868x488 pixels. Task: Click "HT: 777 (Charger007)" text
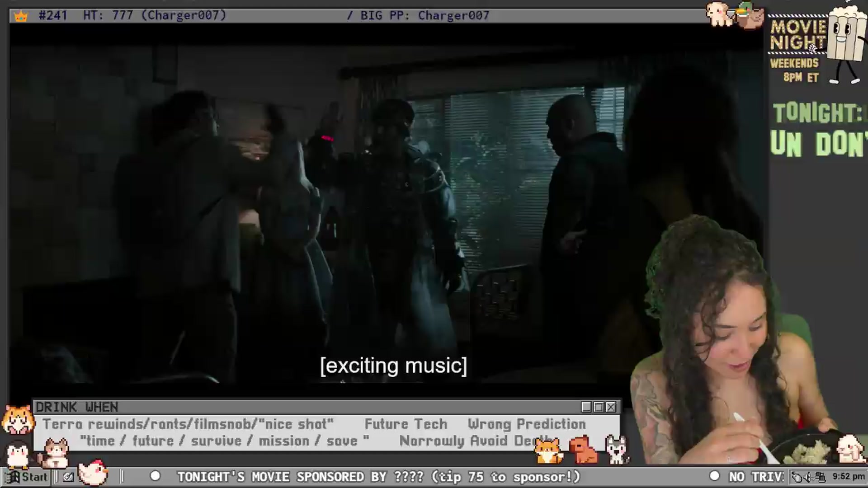pyautogui.click(x=155, y=15)
